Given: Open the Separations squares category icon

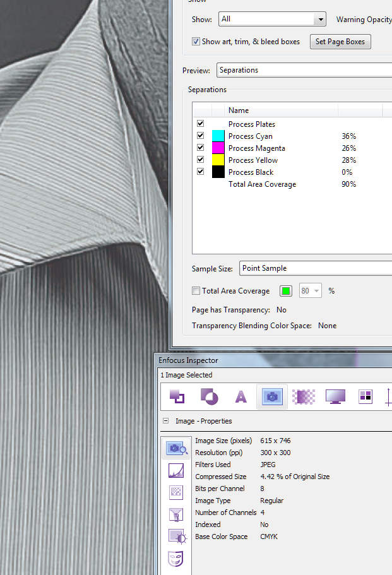Looking at the screenshot, I should point(365,396).
